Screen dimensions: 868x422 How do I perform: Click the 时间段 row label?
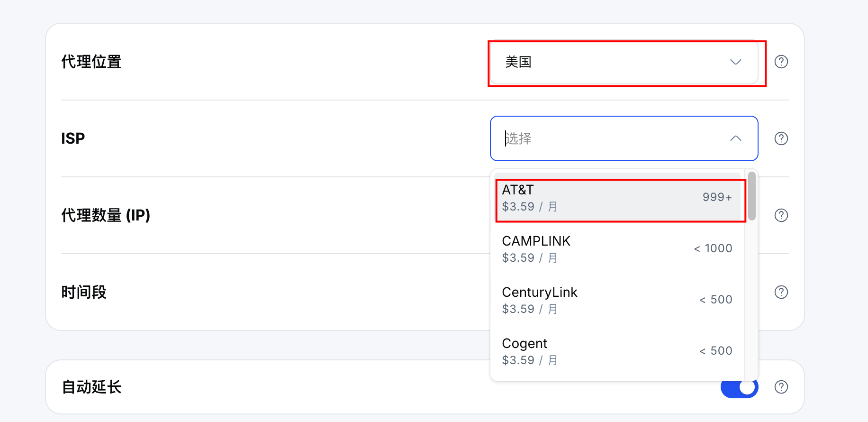[84, 292]
